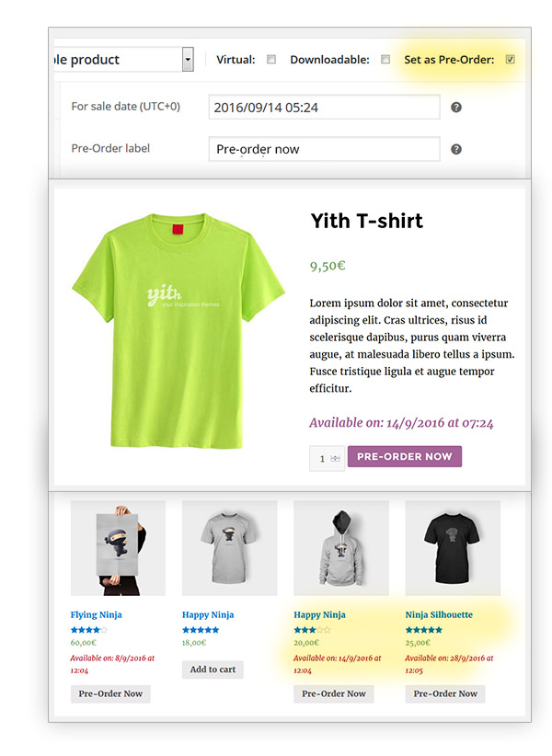Click star rating under Flying Ninja

click(88, 630)
